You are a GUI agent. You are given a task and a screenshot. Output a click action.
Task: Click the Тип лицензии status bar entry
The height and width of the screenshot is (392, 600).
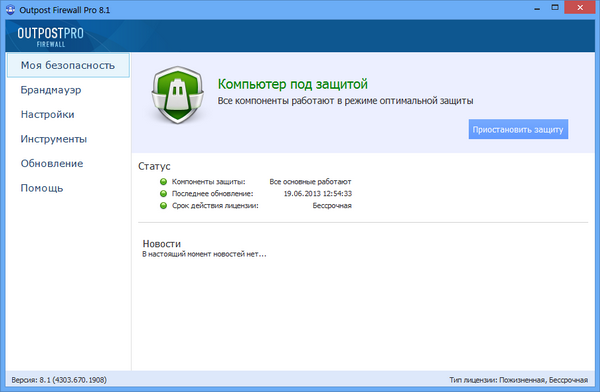pyautogui.click(x=518, y=380)
